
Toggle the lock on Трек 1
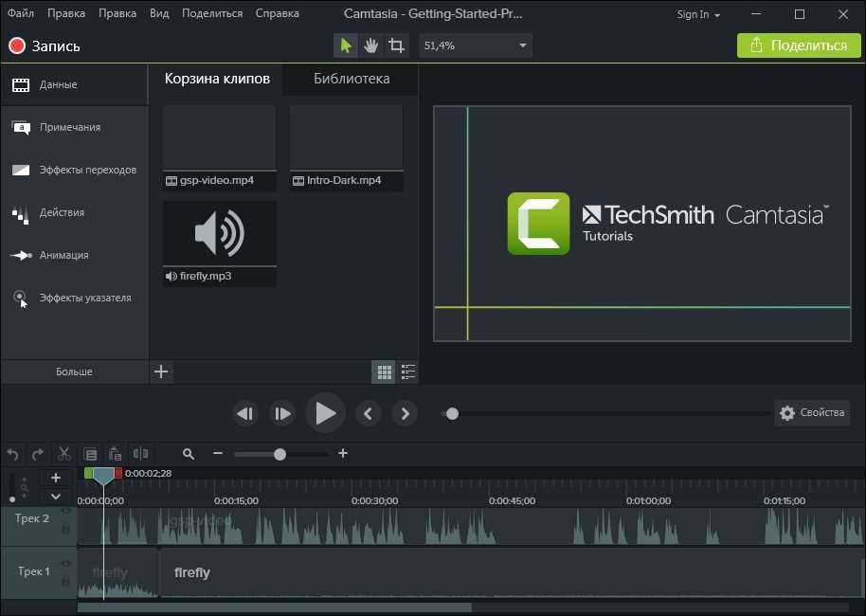tap(65, 581)
